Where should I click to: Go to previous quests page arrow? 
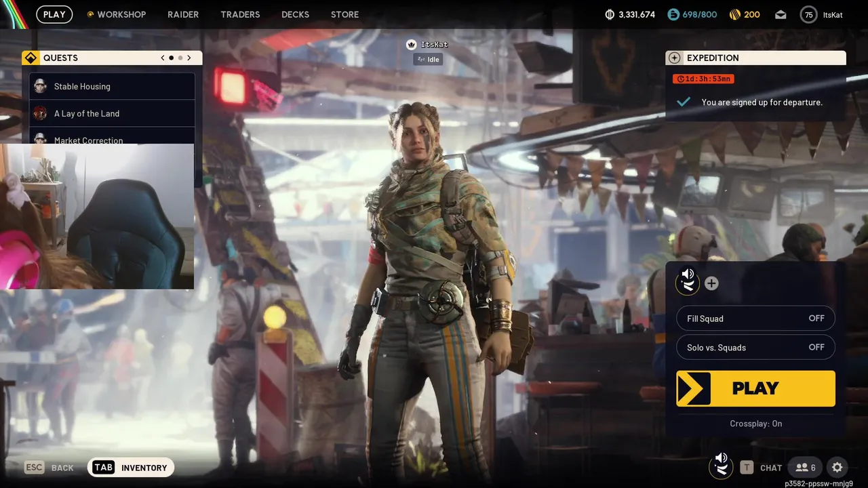[x=163, y=58]
